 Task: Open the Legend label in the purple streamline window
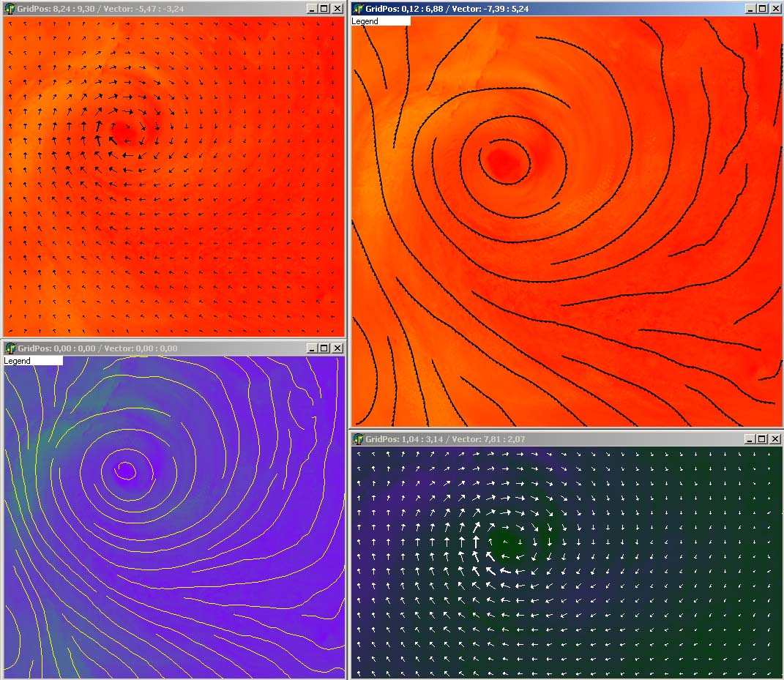click(33, 361)
